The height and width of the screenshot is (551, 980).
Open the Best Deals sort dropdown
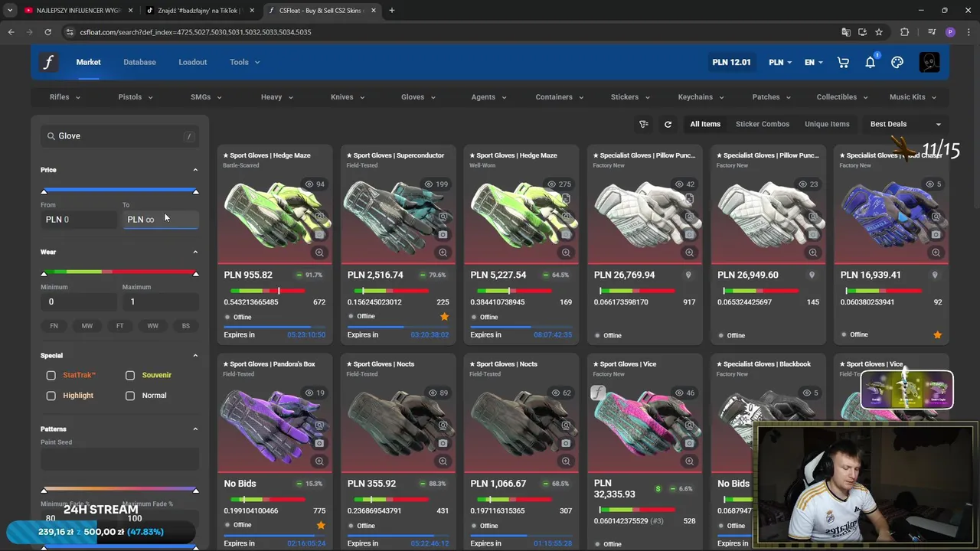tap(906, 124)
